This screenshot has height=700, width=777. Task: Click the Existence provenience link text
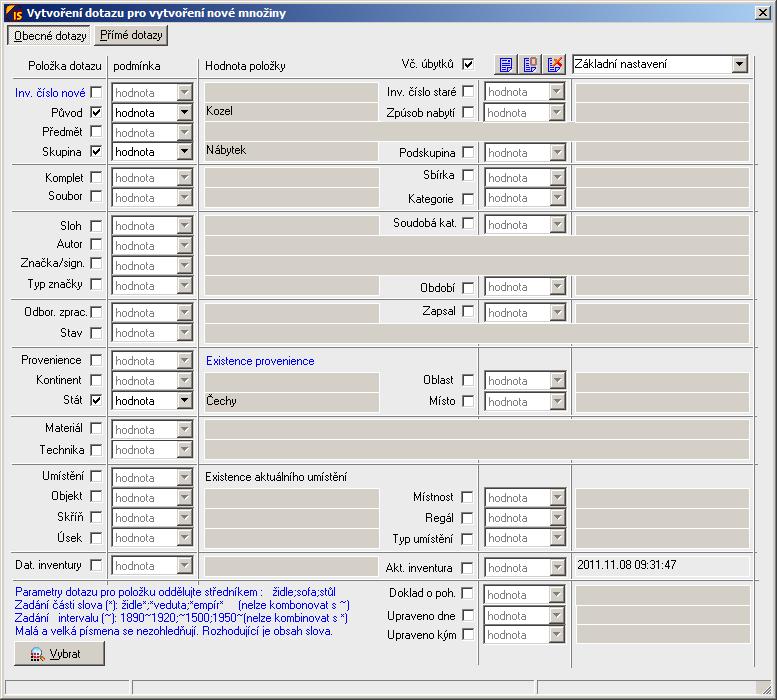260,361
